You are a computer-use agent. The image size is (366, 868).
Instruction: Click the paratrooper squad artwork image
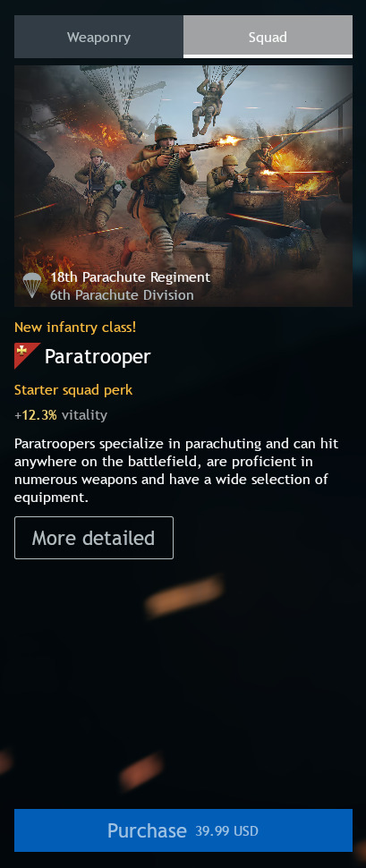pos(183,186)
